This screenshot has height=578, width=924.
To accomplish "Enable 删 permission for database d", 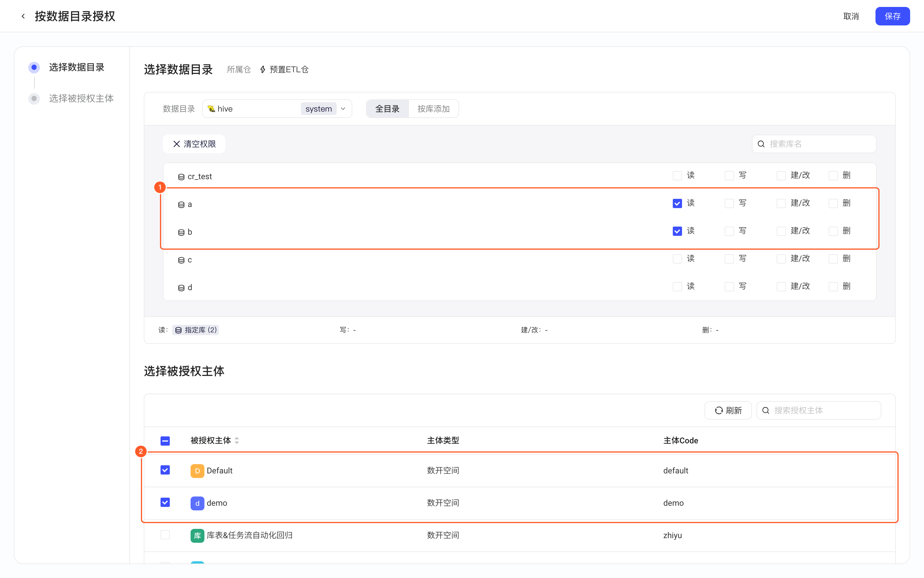I will tap(833, 287).
